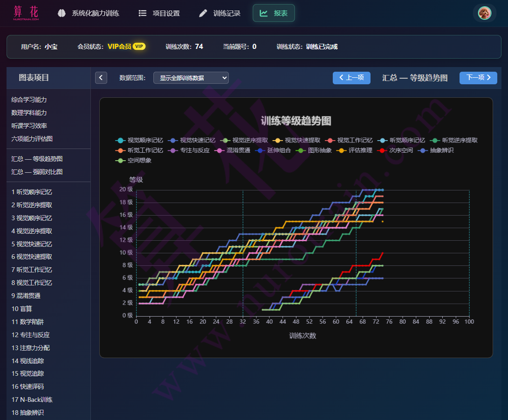Collapse the sidebar with the left chevron button

(101, 78)
